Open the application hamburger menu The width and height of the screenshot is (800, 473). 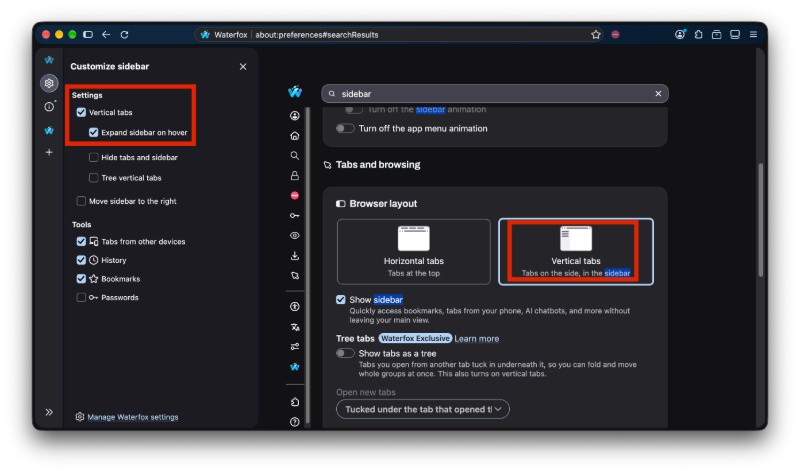[753, 35]
